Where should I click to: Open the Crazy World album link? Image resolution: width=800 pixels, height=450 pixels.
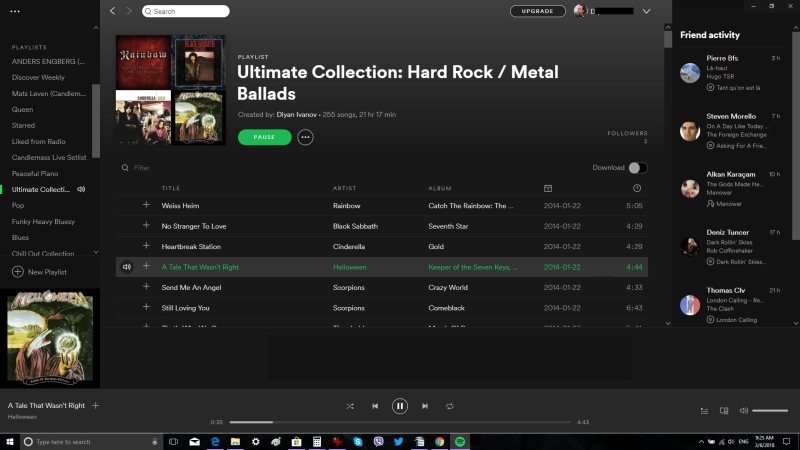point(448,287)
